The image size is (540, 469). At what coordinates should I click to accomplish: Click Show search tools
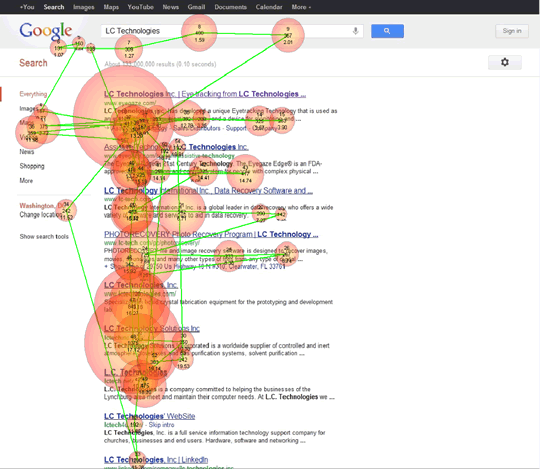coord(44,237)
